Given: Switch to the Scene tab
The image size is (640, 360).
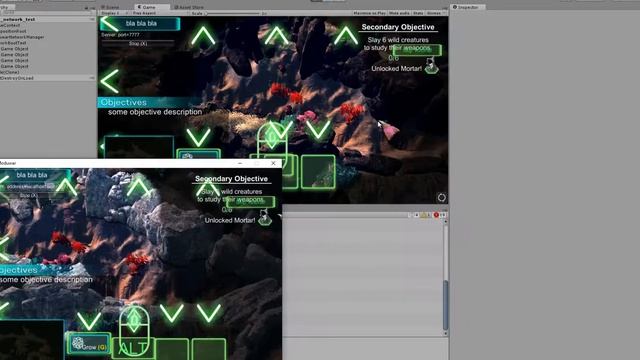Looking at the screenshot, I should pyautogui.click(x=110, y=7).
